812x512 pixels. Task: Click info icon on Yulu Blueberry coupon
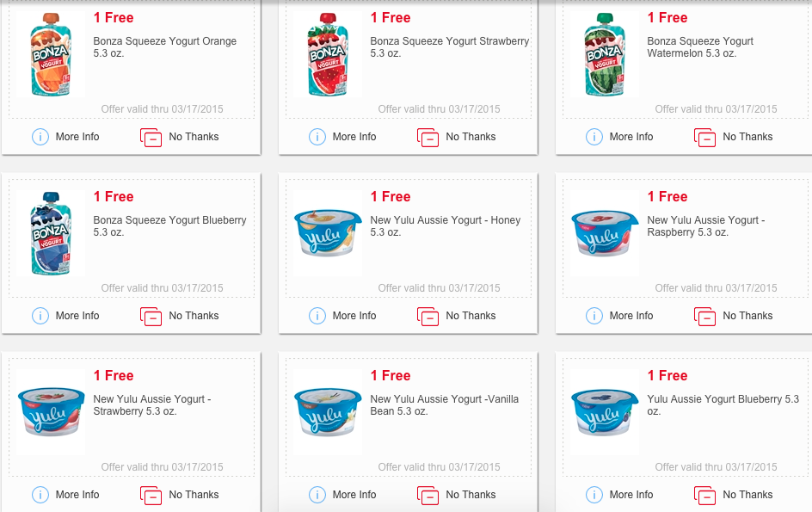(x=594, y=495)
